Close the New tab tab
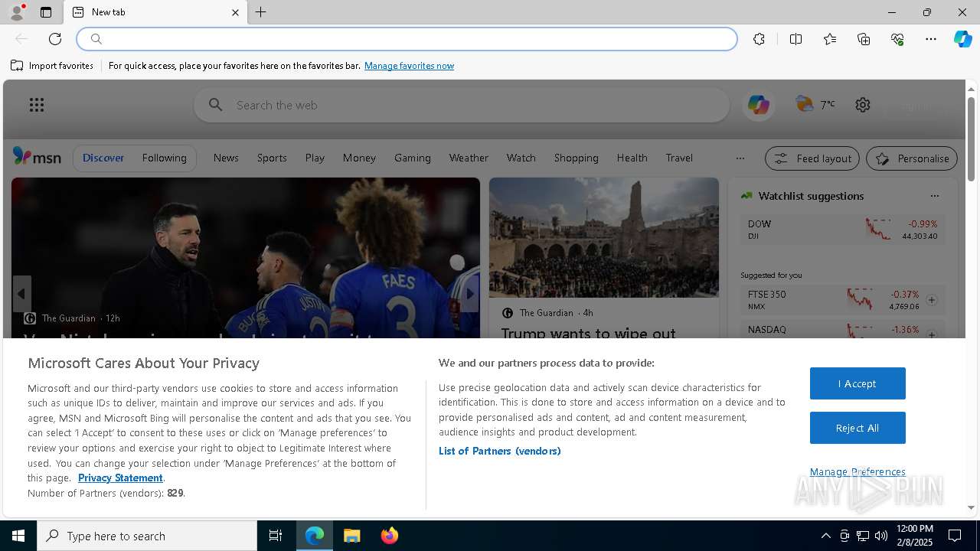980x551 pixels. pyautogui.click(x=235, y=12)
